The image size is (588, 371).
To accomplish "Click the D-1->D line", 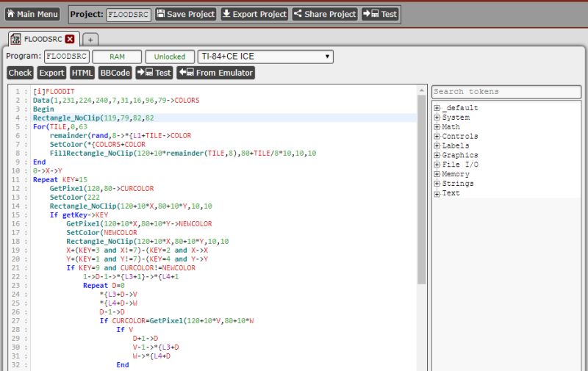I will [x=112, y=311].
